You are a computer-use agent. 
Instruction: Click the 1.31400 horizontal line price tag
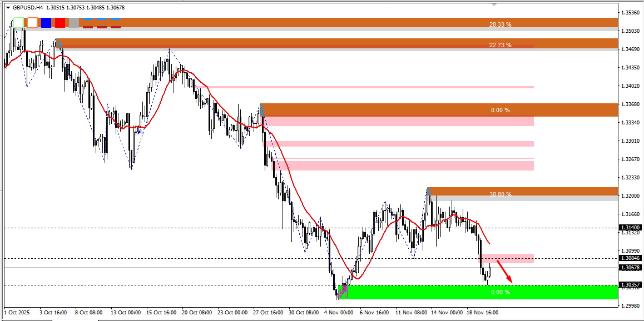631,228
